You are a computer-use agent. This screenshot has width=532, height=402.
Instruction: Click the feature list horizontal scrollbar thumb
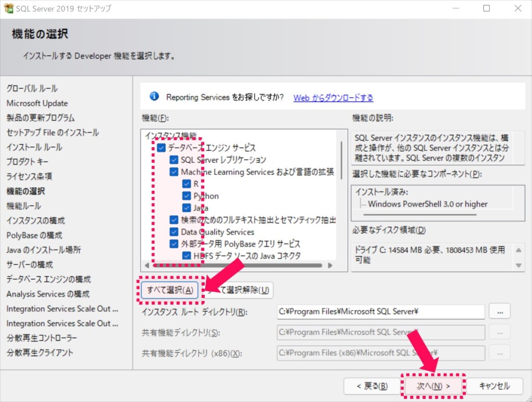236,266
